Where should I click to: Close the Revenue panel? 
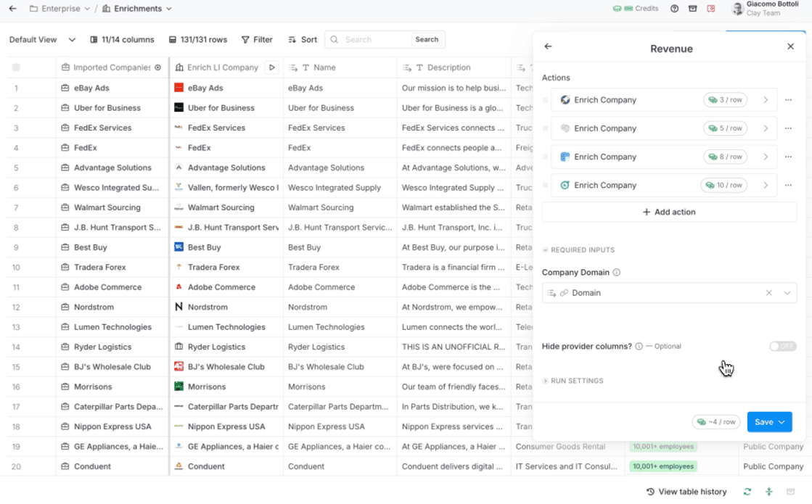click(790, 46)
